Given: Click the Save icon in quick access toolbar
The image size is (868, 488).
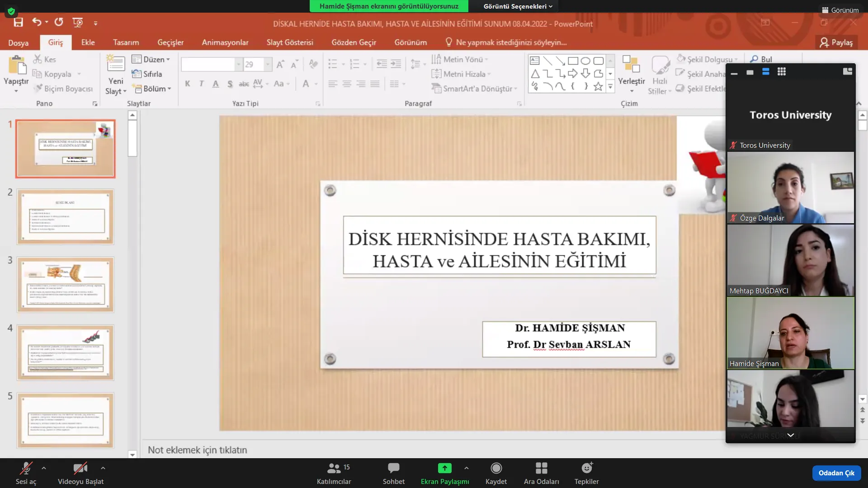Looking at the screenshot, I should (x=18, y=22).
